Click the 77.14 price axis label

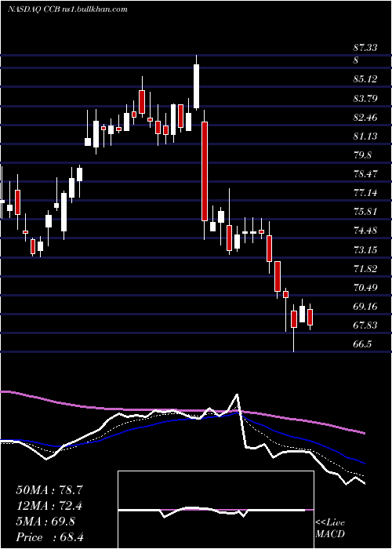(x=365, y=193)
